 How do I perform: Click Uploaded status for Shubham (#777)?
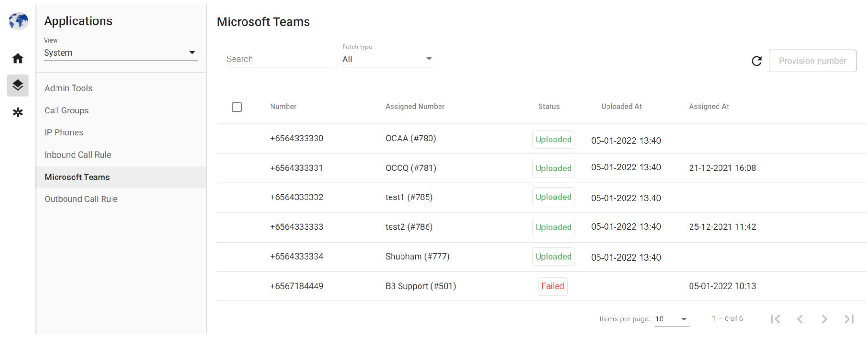click(553, 257)
